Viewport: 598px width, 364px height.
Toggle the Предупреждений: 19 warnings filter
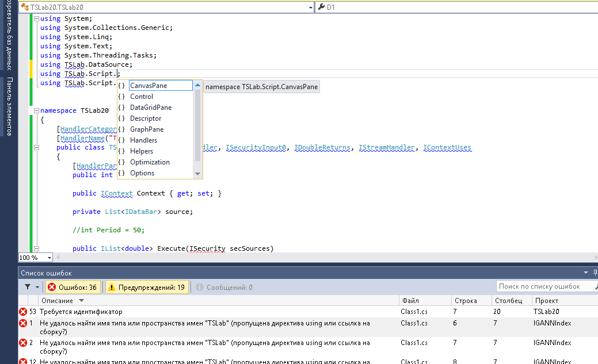tap(147, 287)
